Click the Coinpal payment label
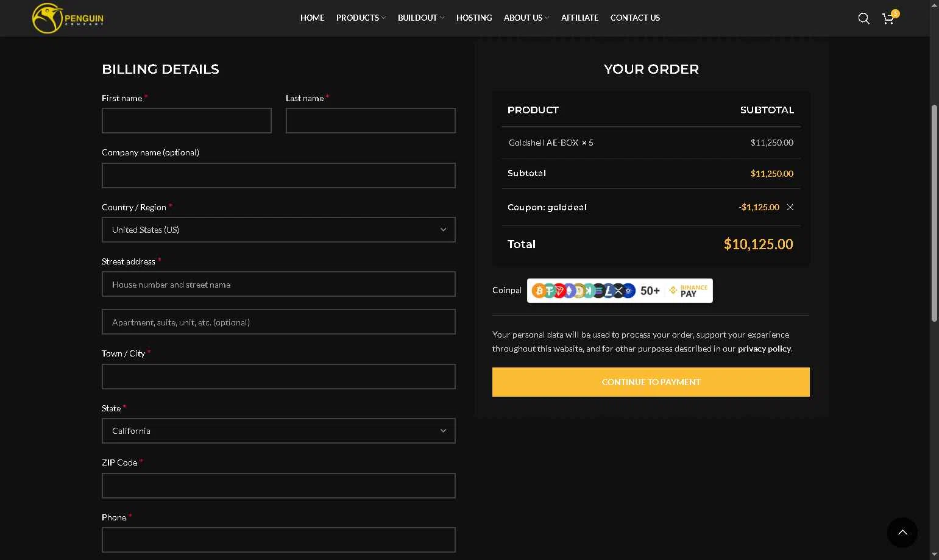 tap(507, 290)
